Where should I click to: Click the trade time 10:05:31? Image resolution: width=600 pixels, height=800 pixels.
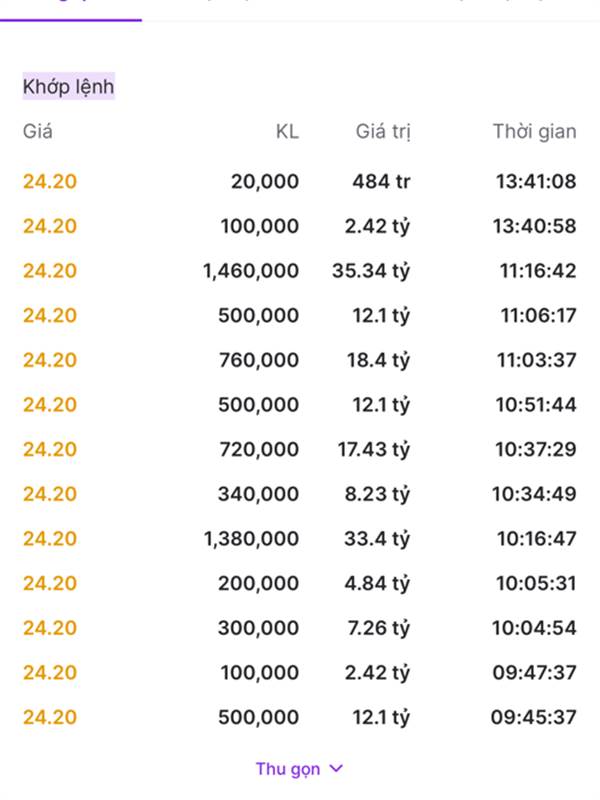tap(536, 583)
